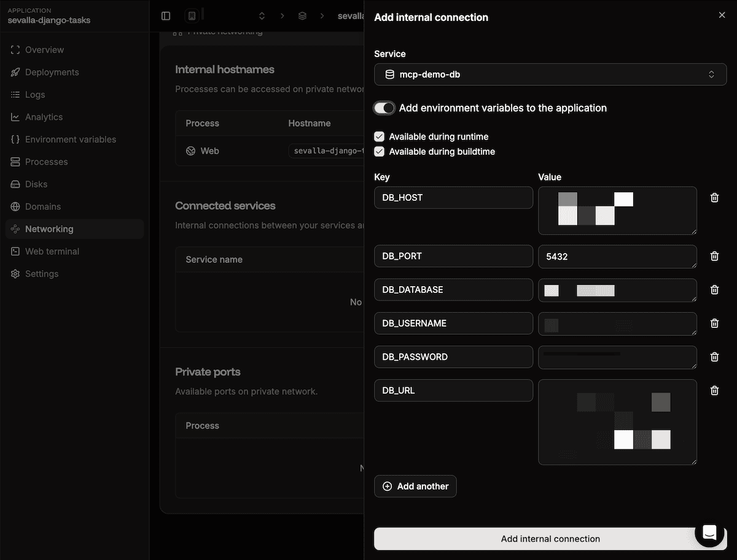
Task: Click the Add internal connection button
Action: click(550, 539)
